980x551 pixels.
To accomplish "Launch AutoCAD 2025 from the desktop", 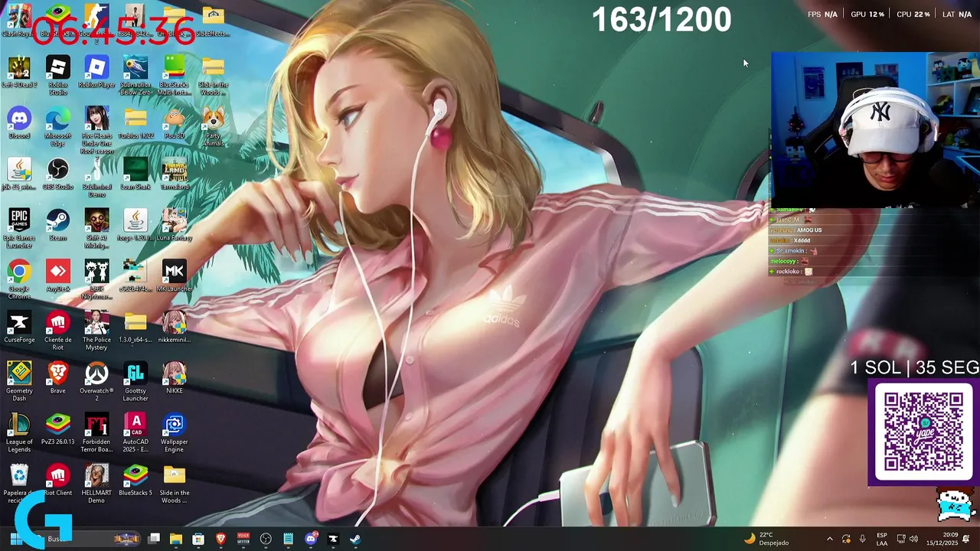I will (x=136, y=432).
